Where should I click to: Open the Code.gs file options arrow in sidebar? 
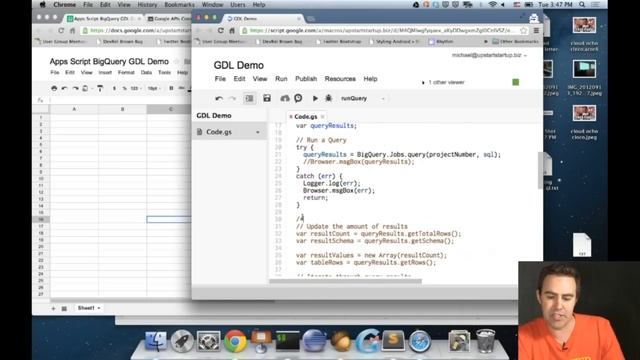coord(258,132)
